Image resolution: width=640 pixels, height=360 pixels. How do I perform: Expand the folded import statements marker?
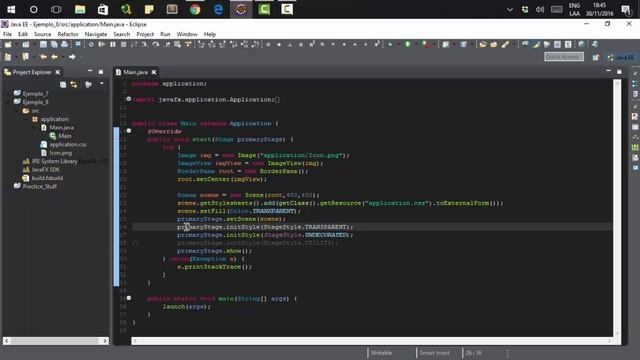tap(129, 99)
